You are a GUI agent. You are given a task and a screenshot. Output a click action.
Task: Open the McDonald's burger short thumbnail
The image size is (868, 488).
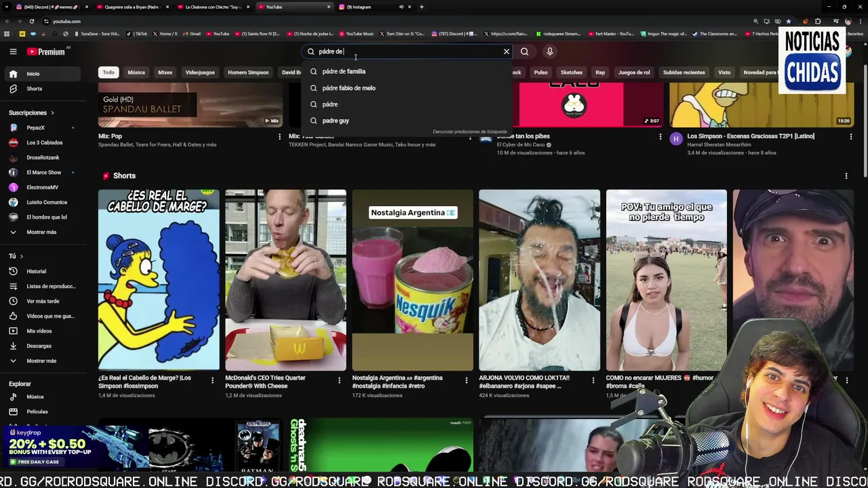285,280
